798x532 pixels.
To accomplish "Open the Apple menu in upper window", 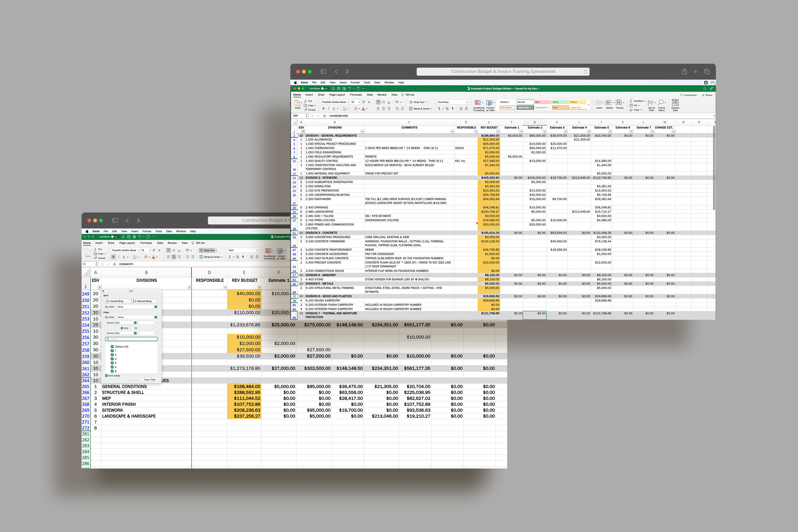I will pyautogui.click(x=295, y=82).
